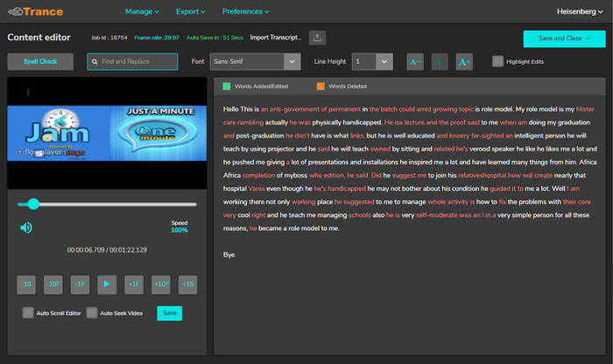613x364 pixels.
Task: Click the video progress slider handle
Action: point(33,204)
